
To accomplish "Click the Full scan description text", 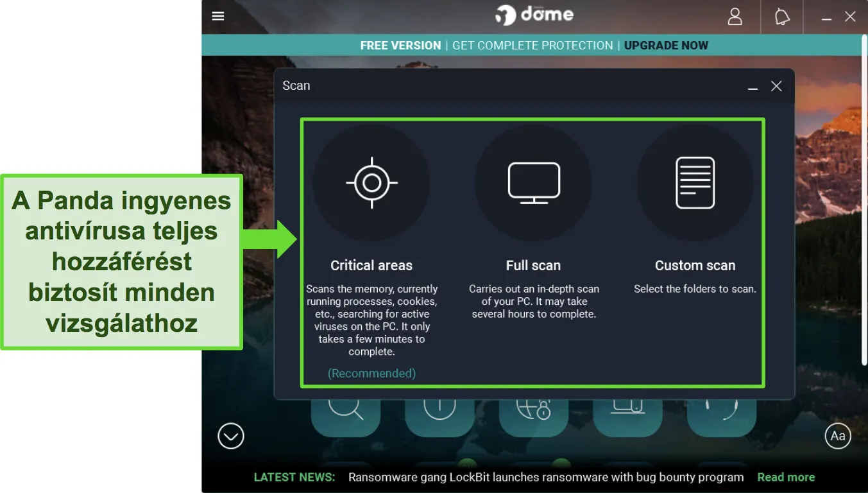I will click(x=534, y=302).
